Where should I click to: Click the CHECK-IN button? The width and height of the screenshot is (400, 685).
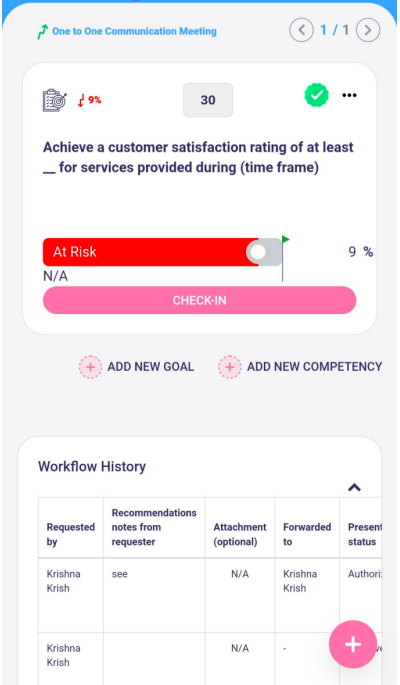click(x=200, y=300)
